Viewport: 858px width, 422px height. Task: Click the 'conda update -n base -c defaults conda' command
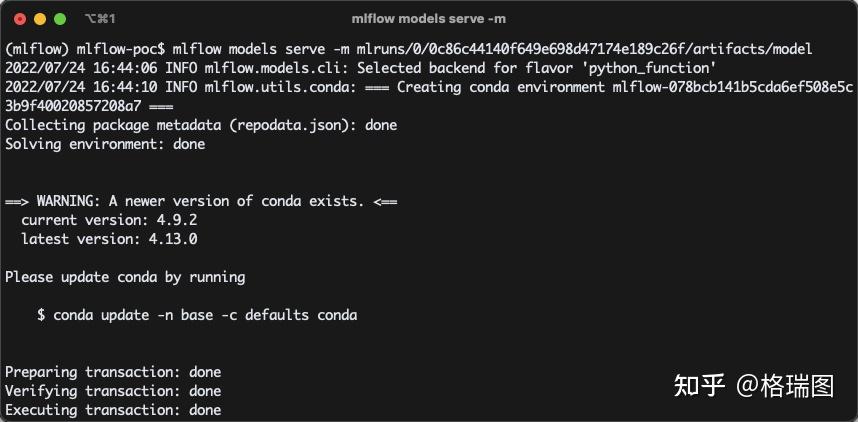tap(205, 315)
